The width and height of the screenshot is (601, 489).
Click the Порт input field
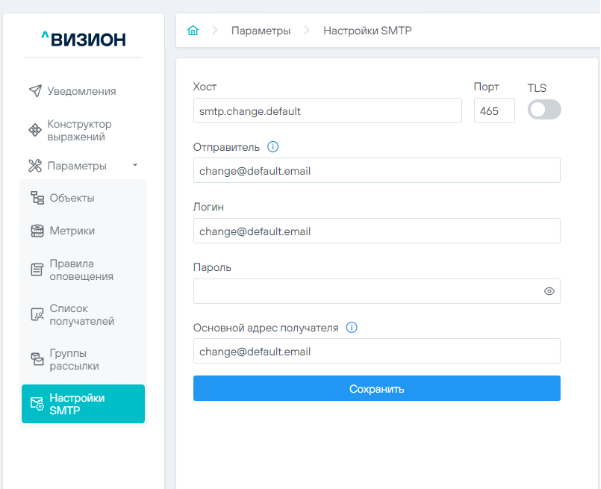[x=494, y=111]
